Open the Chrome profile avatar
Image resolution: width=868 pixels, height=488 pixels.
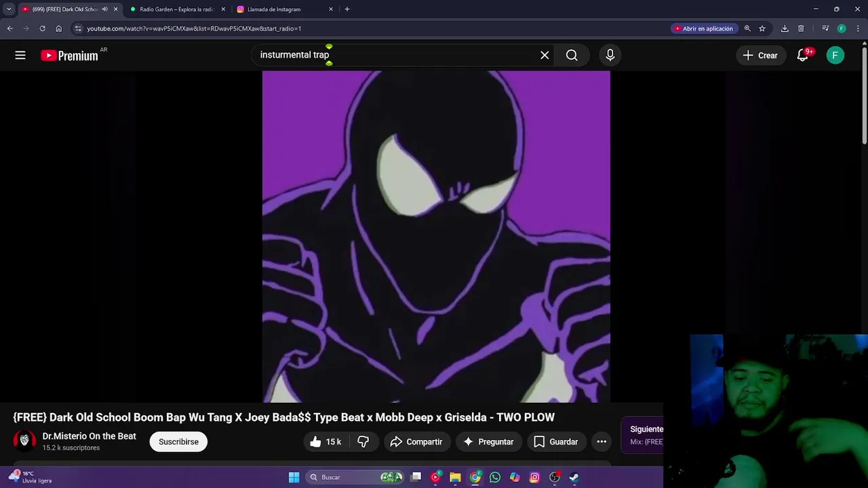842,28
